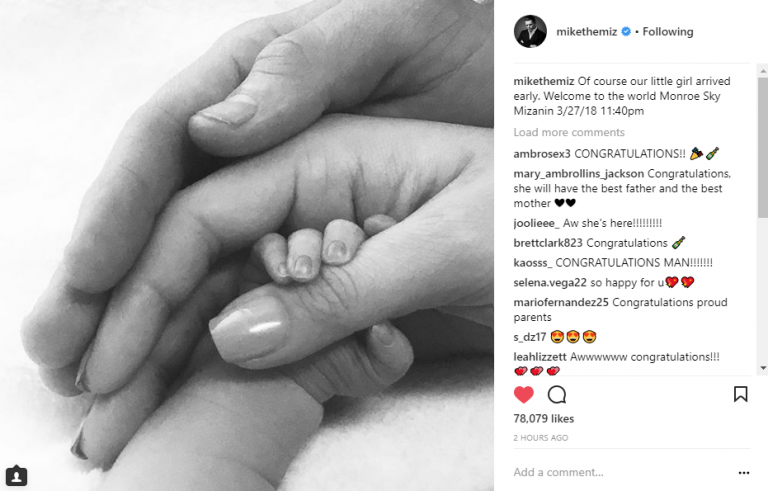Show tagged people icon on photo

click(x=16, y=476)
